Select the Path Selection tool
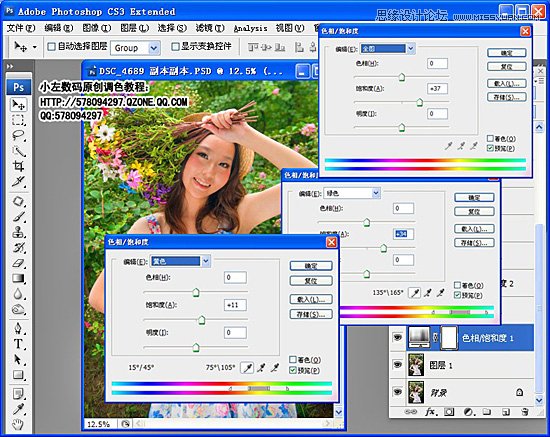The height and width of the screenshot is (437, 550). pyautogui.click(x=18, y=359)
